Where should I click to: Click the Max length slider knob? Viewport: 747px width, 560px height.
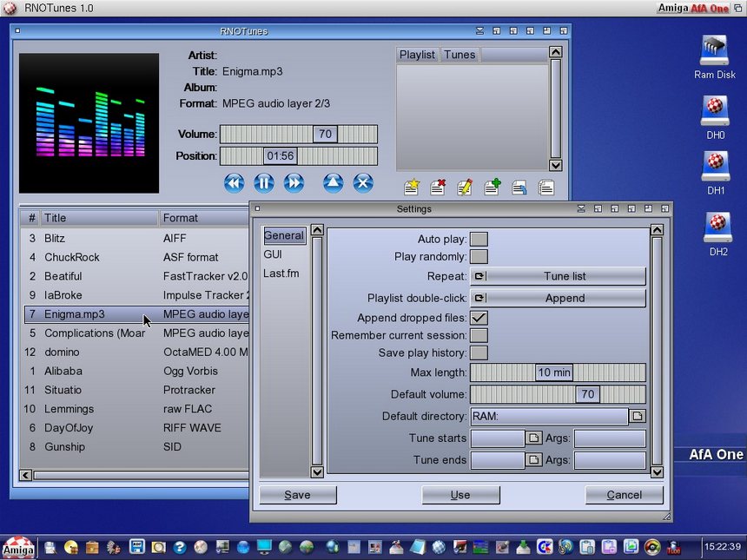(553, 372)
